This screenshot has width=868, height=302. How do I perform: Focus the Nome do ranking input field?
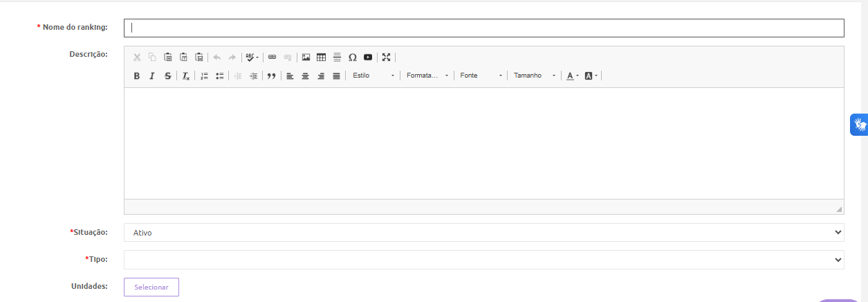tap(483, 28)
